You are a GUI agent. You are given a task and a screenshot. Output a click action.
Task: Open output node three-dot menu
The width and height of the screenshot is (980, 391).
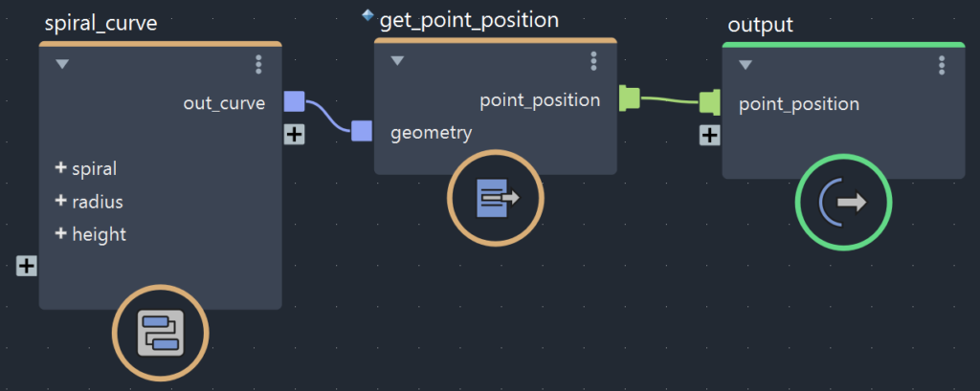tap(942, 65)
